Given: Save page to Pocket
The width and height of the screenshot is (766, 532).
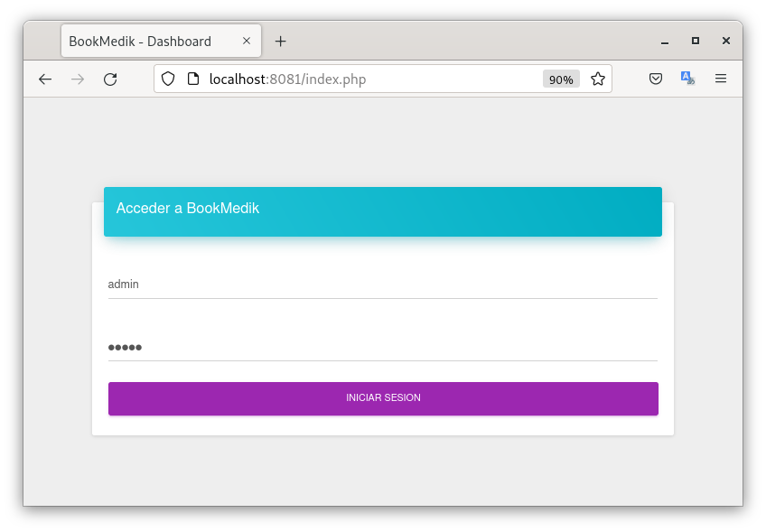Looking at the screenshot, I should pos(656,79).
